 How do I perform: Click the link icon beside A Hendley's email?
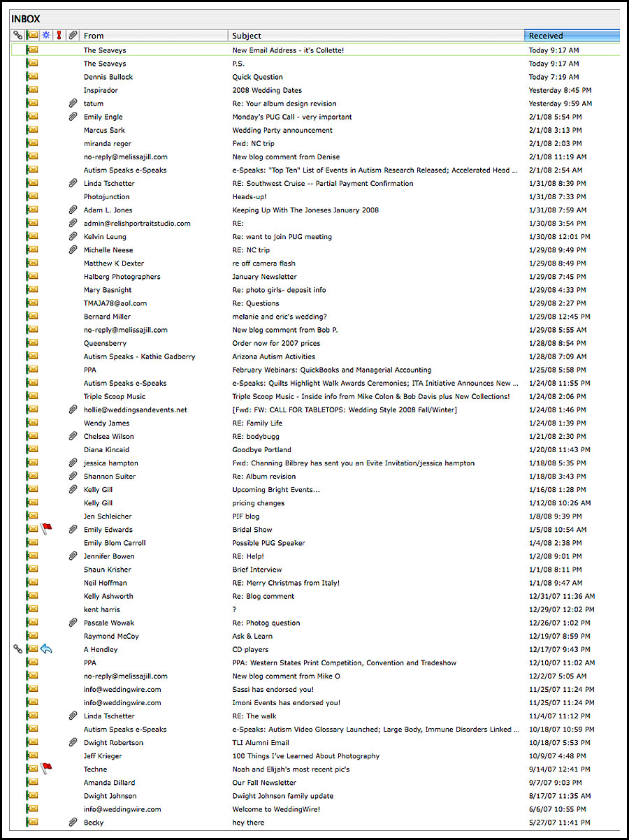point(18,649)
